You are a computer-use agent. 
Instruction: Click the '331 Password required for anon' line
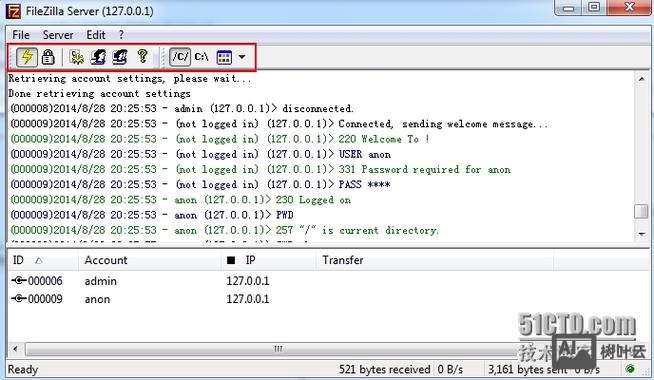(x=261, y=169)
